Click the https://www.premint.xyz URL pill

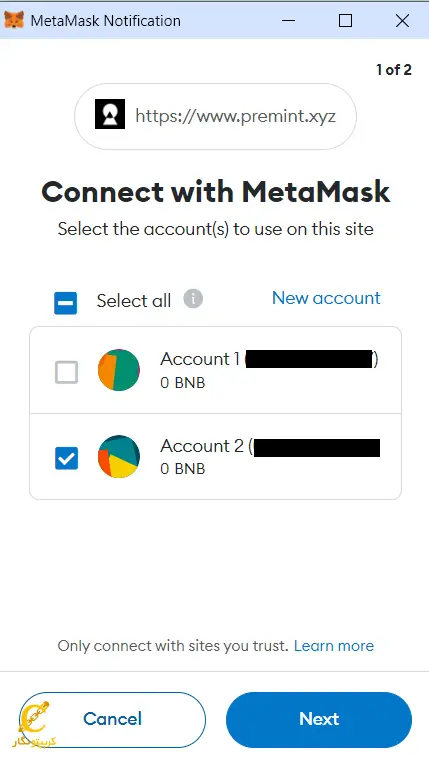click(x=215, y=116)
